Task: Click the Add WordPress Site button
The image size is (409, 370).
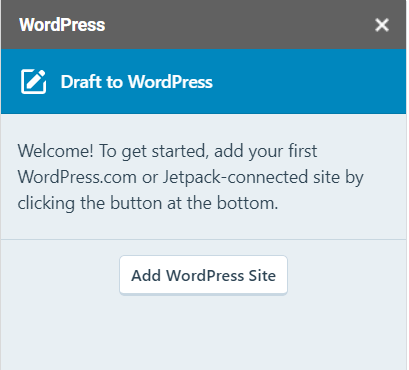Action: [x=203, y=275]
